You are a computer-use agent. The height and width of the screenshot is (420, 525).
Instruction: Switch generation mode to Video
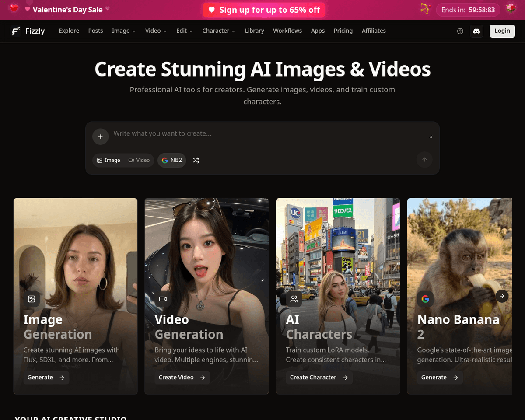coord(139,161)
